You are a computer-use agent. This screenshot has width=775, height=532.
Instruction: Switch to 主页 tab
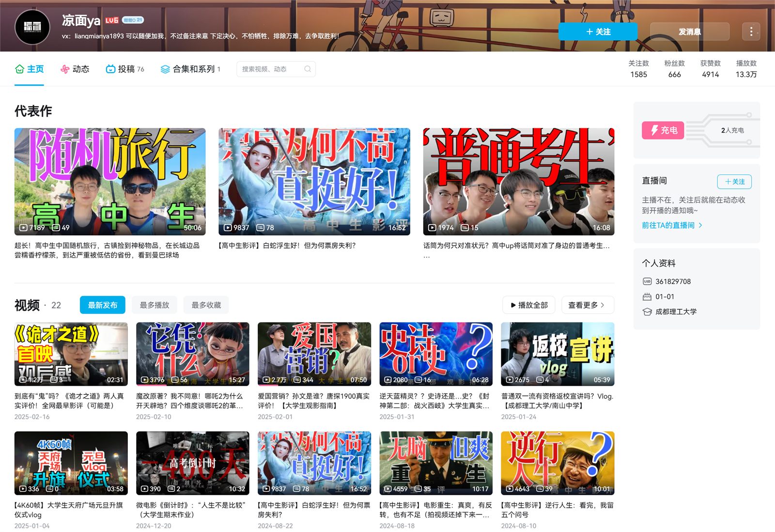29,69
